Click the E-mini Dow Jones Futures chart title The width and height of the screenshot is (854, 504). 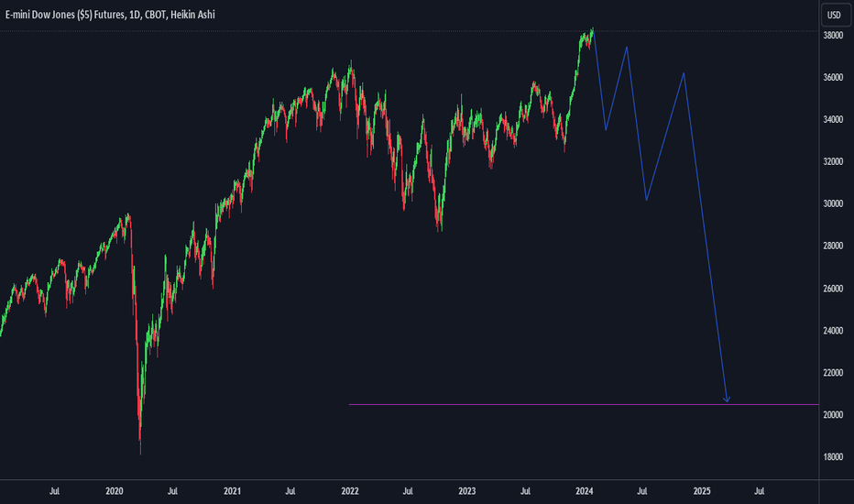point(110,15)
